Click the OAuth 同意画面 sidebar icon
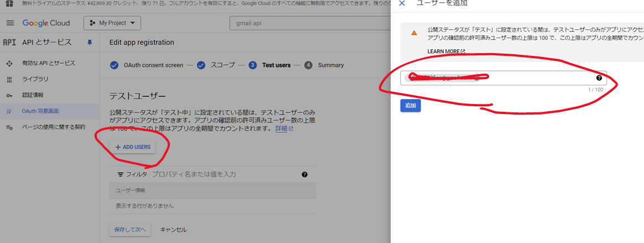This screenshot has height=243, width=644. point(9,111)
